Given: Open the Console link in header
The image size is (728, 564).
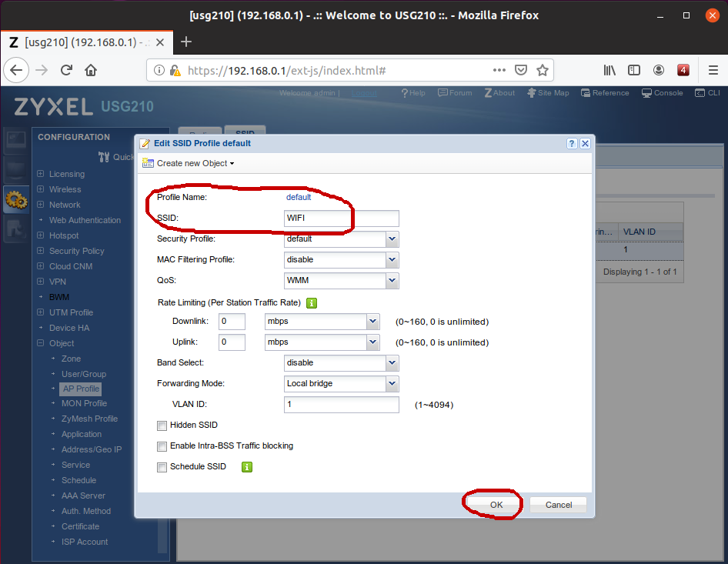Looking at the screenshot, I should pos(663,93).
